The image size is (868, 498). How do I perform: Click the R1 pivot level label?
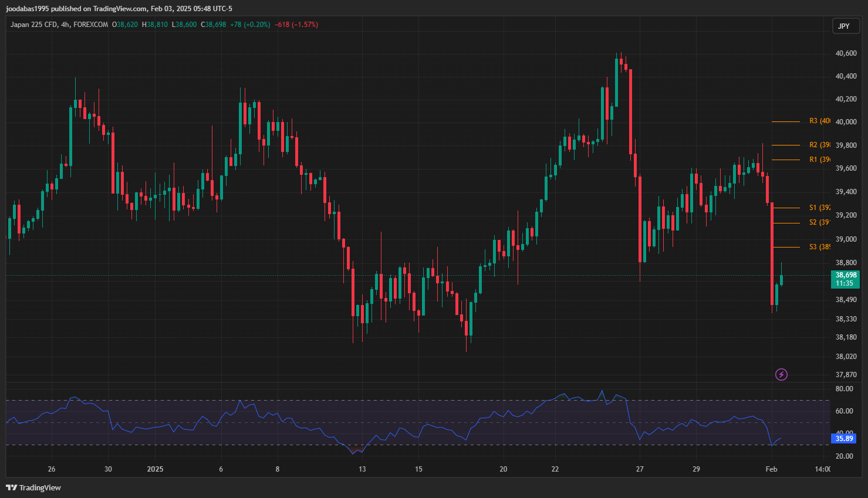point(819,160)
